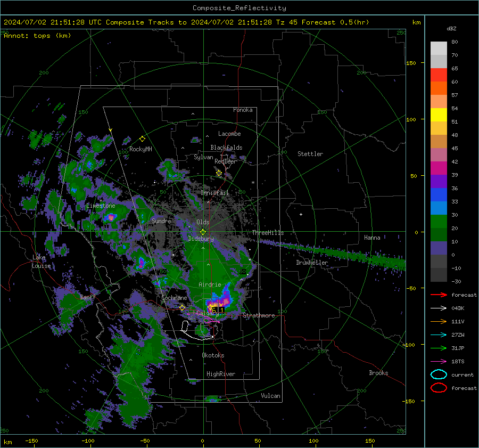Click the Ponoka city label
Viewport: 479px width, 448px height.
click(x=243, y=110)
